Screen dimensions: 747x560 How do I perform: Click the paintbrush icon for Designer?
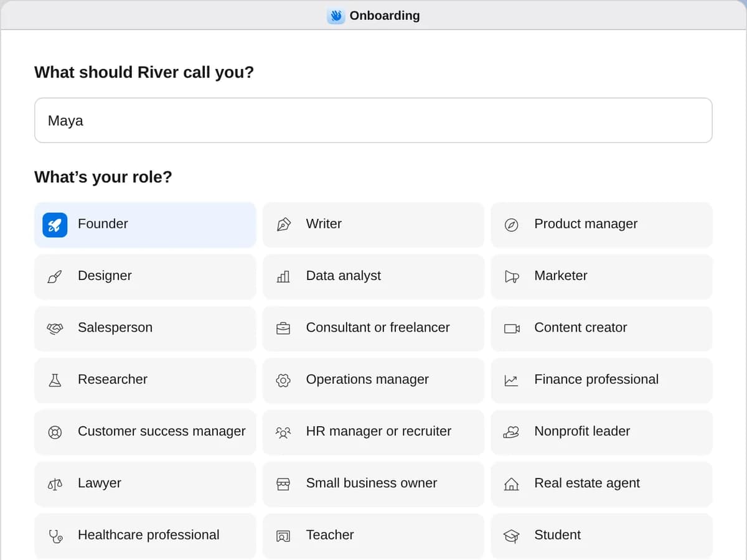point(55,276)
